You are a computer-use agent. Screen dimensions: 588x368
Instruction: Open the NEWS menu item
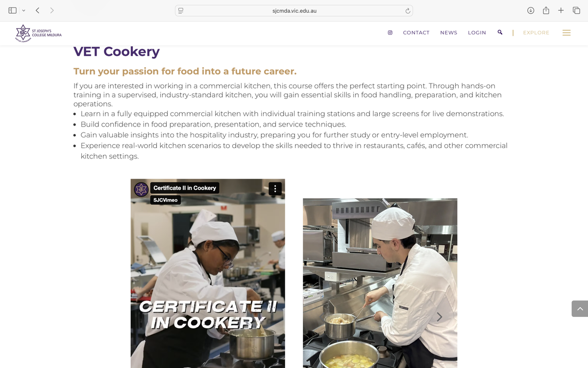[x=448, y=33]
